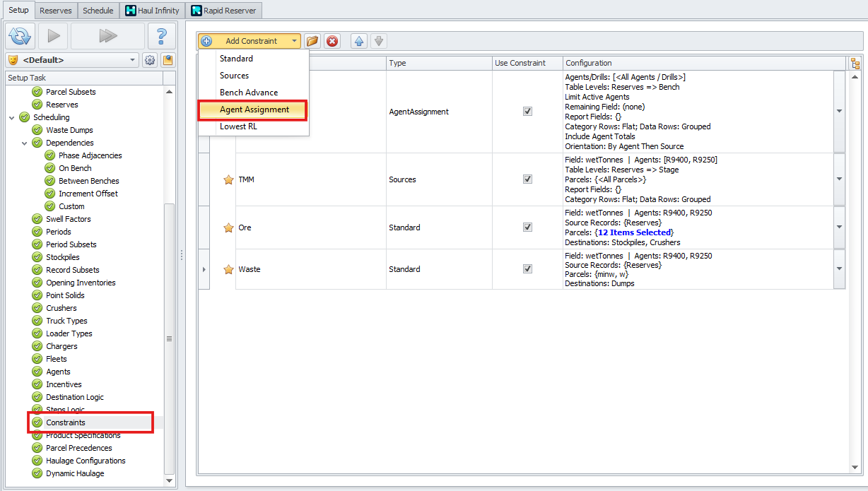The image size is (868, 491).
Task: Click the Add Constraint button
Action: coord(251,41)
